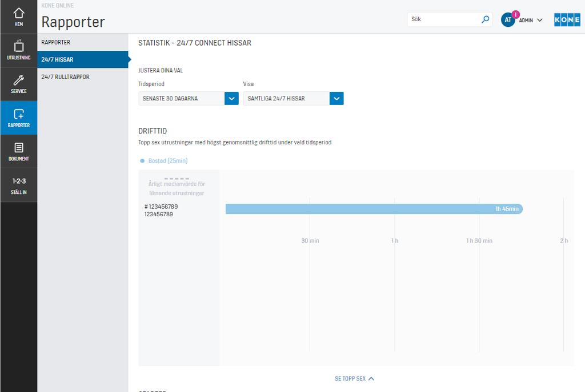Open AT user avatar with notification badge

(x=509, y=19)
